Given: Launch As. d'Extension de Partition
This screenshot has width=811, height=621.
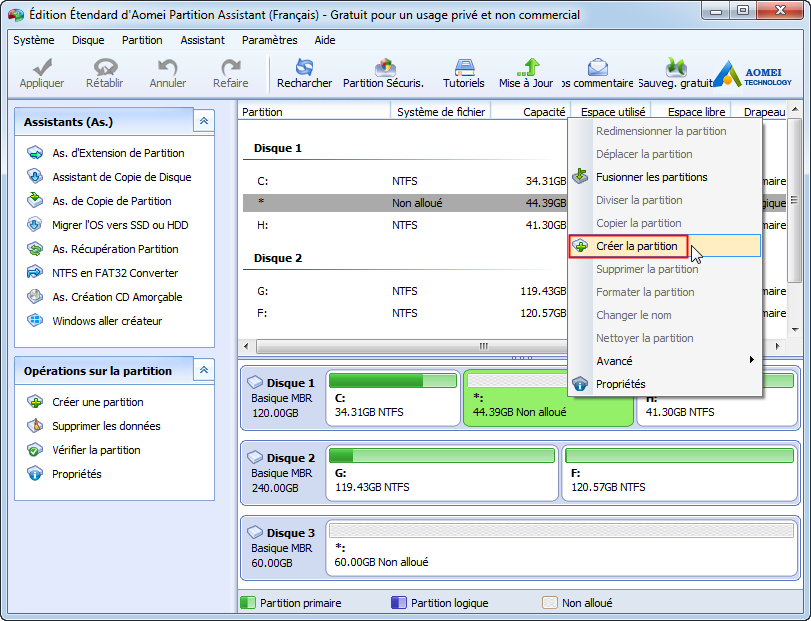Looking at the screenshot, I should (118, 153).
